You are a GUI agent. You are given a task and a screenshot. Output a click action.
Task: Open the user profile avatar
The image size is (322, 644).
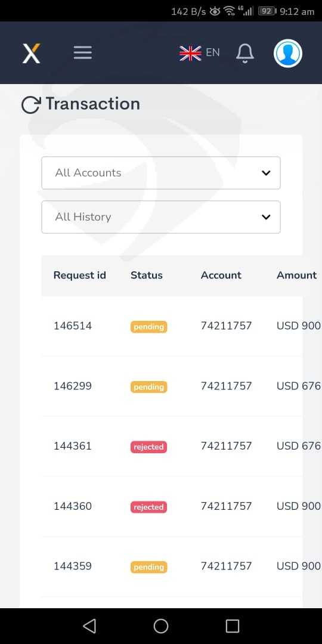[288, 54]
